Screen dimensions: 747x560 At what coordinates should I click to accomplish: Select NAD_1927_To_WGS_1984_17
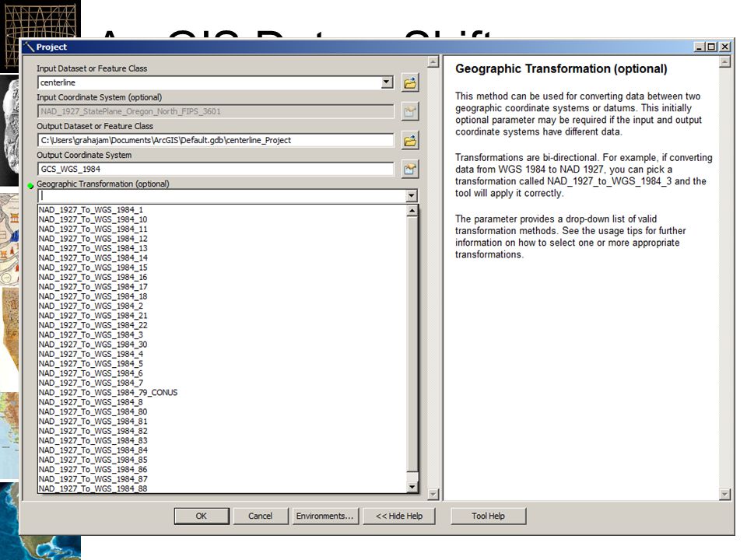click(223, 287)
